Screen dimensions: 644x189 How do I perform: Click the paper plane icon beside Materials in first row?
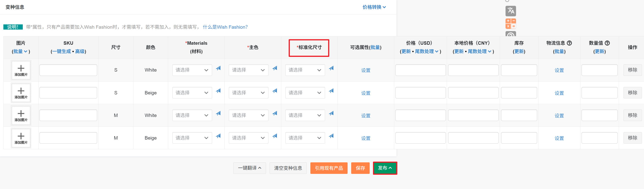tap(218, 68)
